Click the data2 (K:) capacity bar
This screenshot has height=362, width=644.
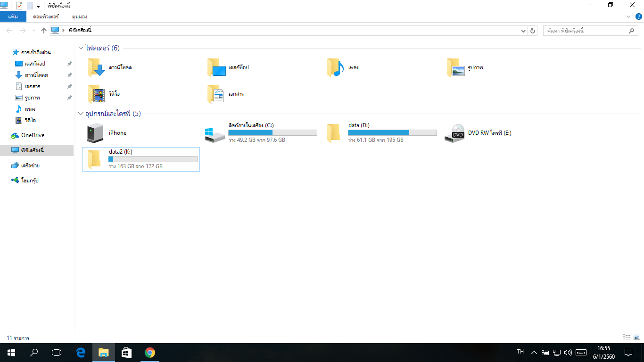[153, 159]
